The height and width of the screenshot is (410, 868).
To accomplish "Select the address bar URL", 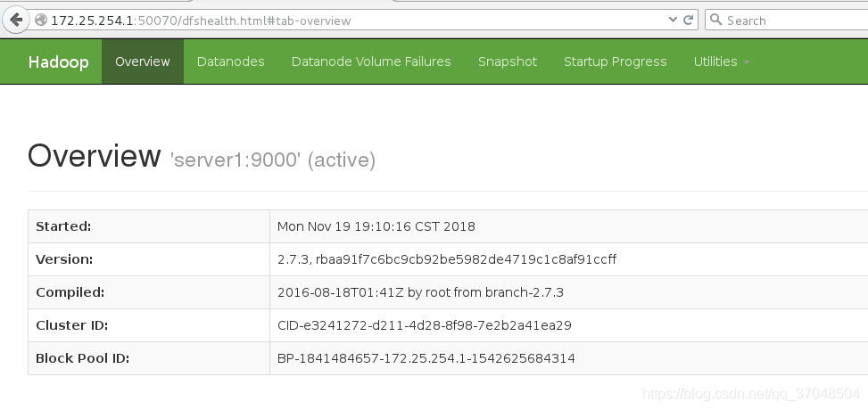I will [x=201, y=20].
